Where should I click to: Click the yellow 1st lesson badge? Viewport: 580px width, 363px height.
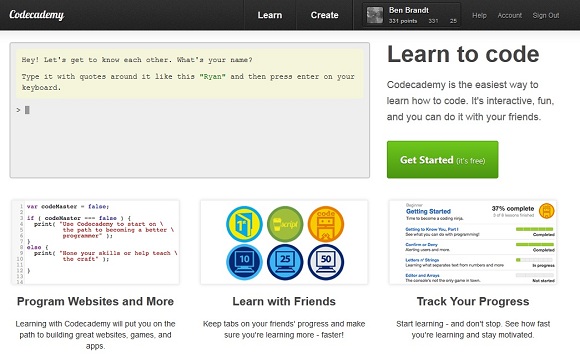(x=244, y=224)
